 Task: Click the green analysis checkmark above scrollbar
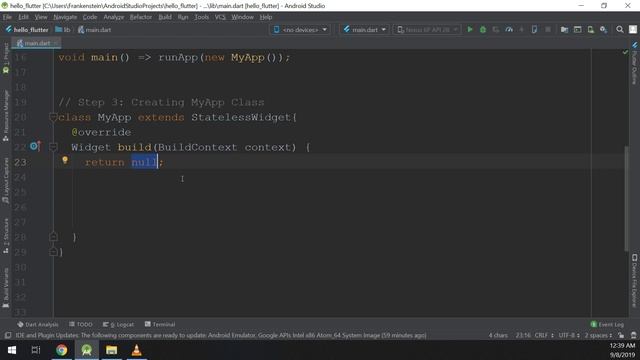pyautogui.click(x=625, y=52)
